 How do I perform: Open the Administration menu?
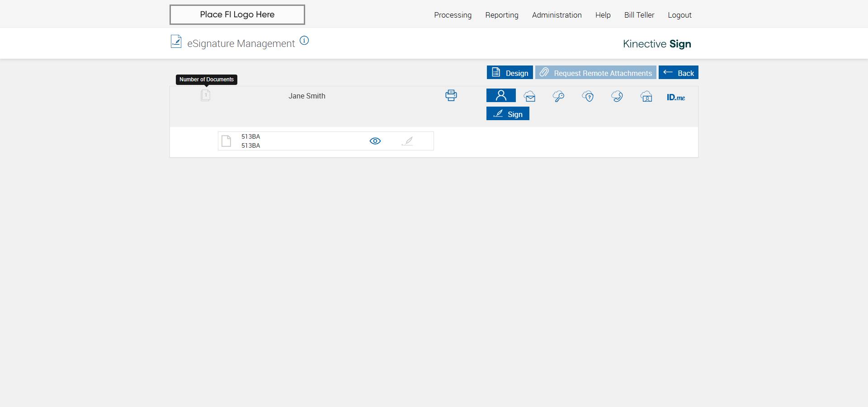coord(557,15)
